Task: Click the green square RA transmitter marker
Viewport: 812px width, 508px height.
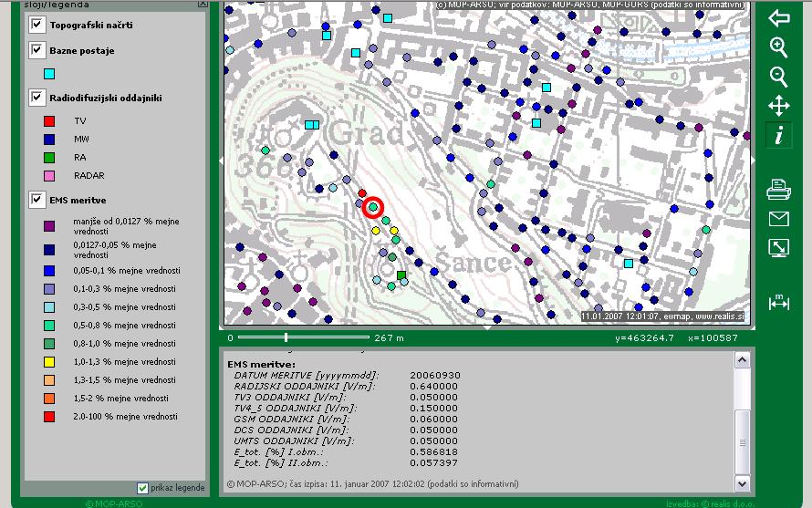Action: [x=401, y=275]
